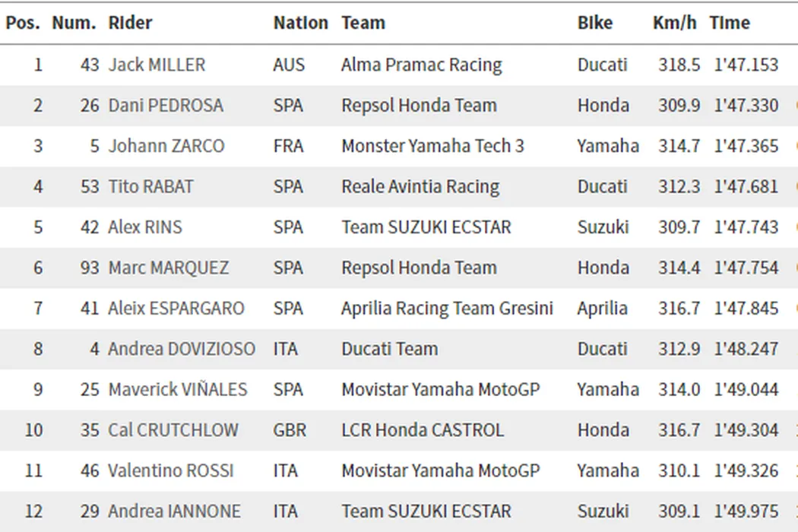Click the Team column header
This screenshot has height=532, width=798.
363,23
